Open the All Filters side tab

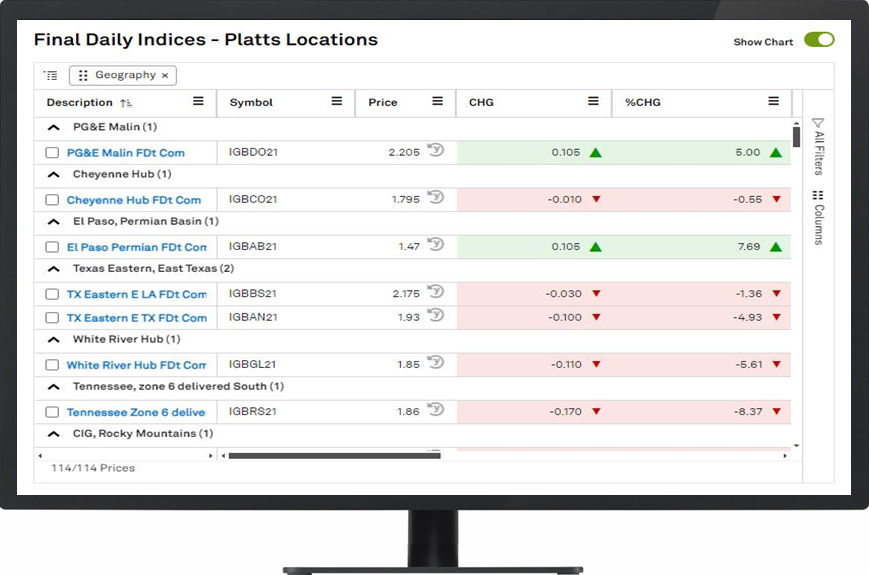(818, 146)
